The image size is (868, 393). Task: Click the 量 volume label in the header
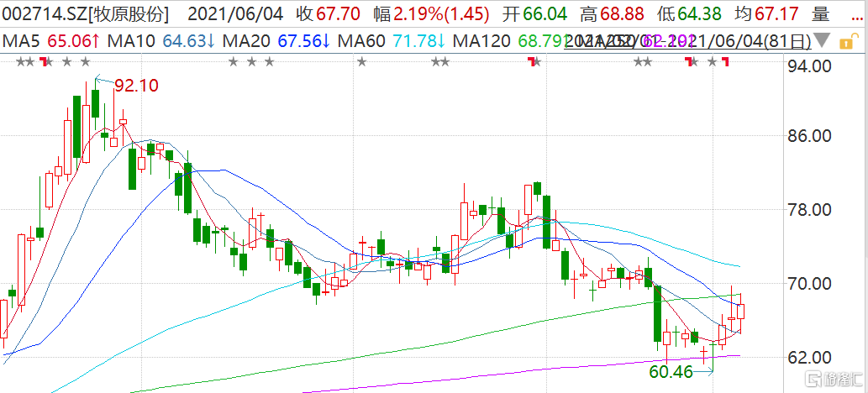[x=820, y=13]
